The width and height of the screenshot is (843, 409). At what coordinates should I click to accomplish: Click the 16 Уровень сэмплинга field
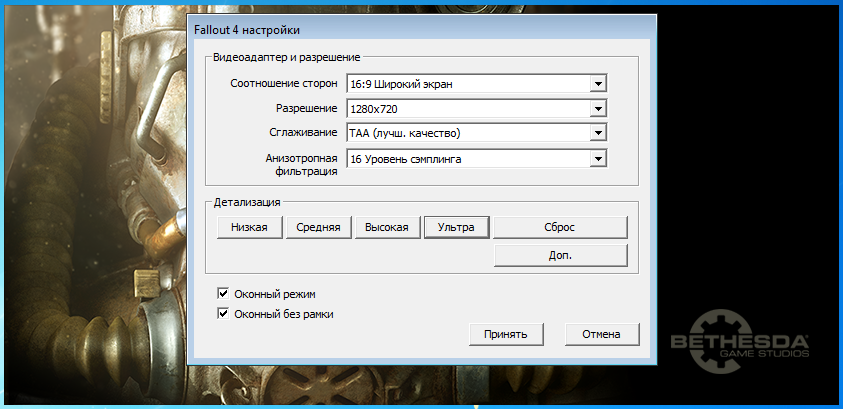[x=477, y=159]
